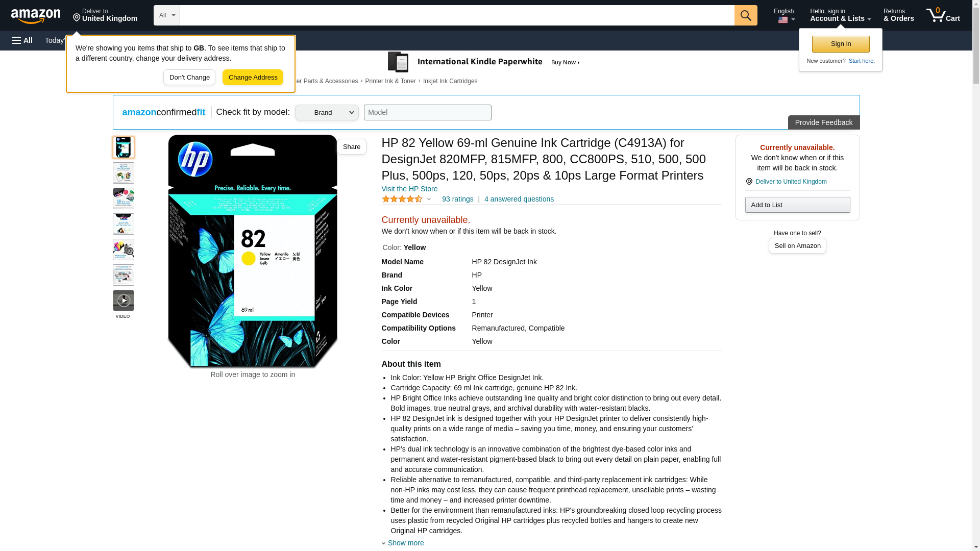Click the Change Address button
The image size is (980, 551).
[253, 78]
